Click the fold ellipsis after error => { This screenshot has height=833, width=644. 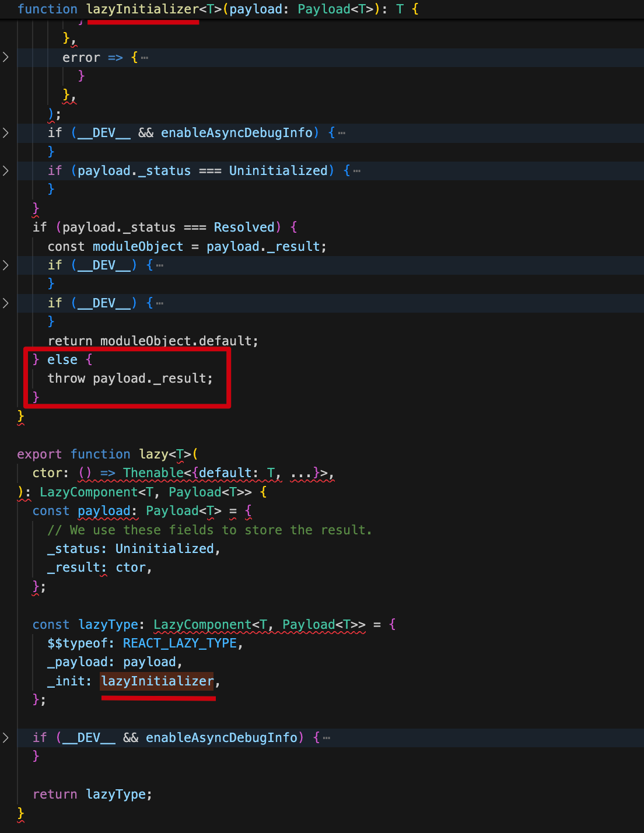145,58
